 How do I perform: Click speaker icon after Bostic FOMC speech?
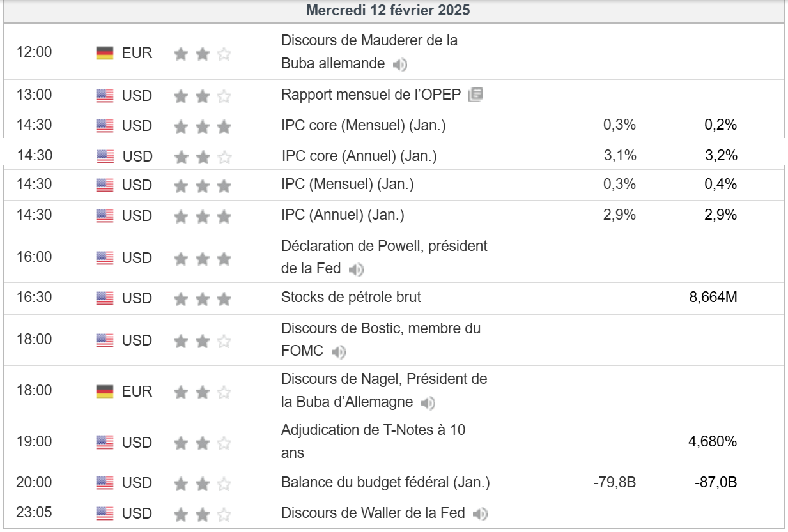point(339,352)
